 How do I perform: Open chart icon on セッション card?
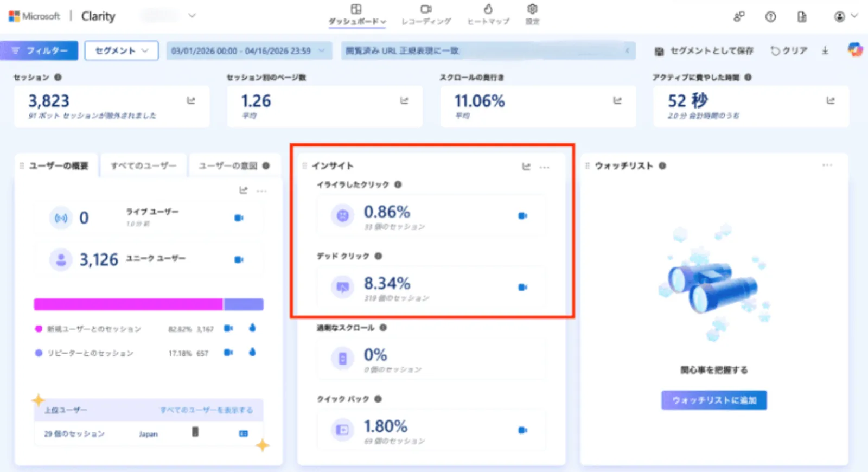(x=191, y=100)
